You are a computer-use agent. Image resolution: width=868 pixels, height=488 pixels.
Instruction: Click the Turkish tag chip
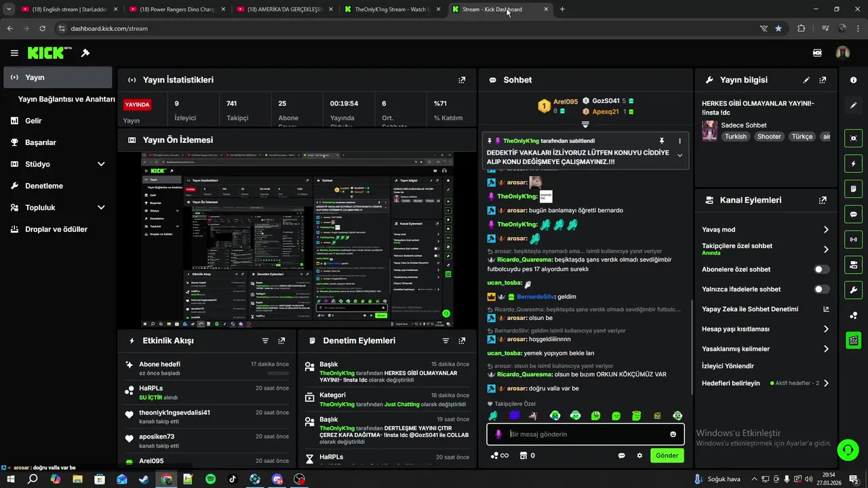[735, 136]
